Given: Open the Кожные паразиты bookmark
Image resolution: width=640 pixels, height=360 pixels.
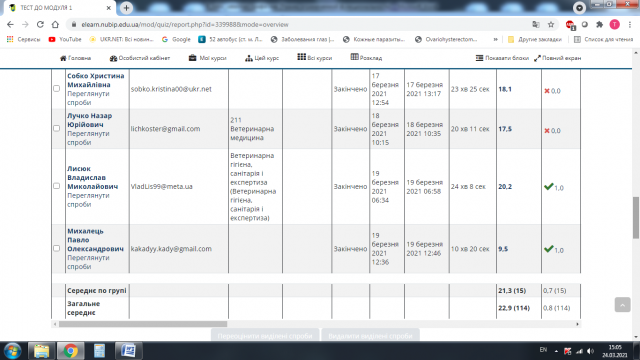Looking at the screenshot, I should 374,39.
